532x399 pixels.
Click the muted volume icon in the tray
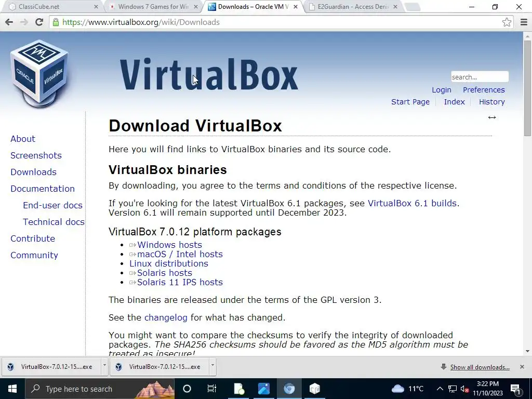pos(464,389)
